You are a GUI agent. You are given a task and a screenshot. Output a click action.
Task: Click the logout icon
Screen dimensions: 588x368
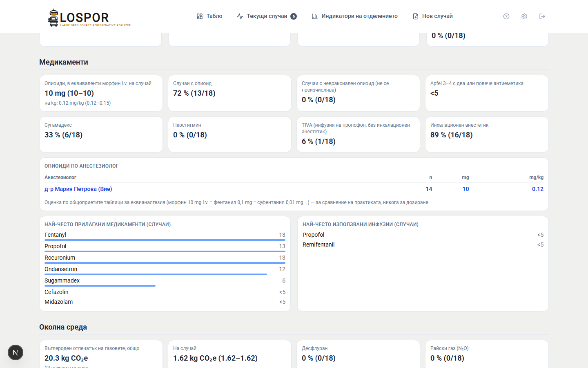[542, 16]
